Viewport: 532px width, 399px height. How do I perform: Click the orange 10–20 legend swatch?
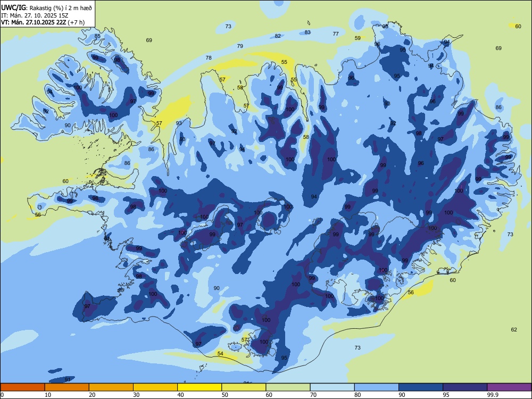click(x=67, y=387)
